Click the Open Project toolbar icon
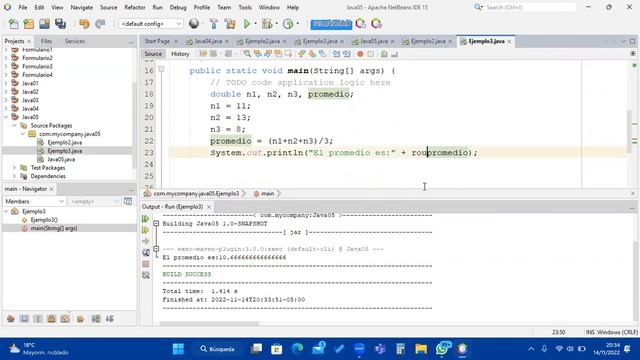This screenshot has height=360, width=640. (x=44, y=24)
